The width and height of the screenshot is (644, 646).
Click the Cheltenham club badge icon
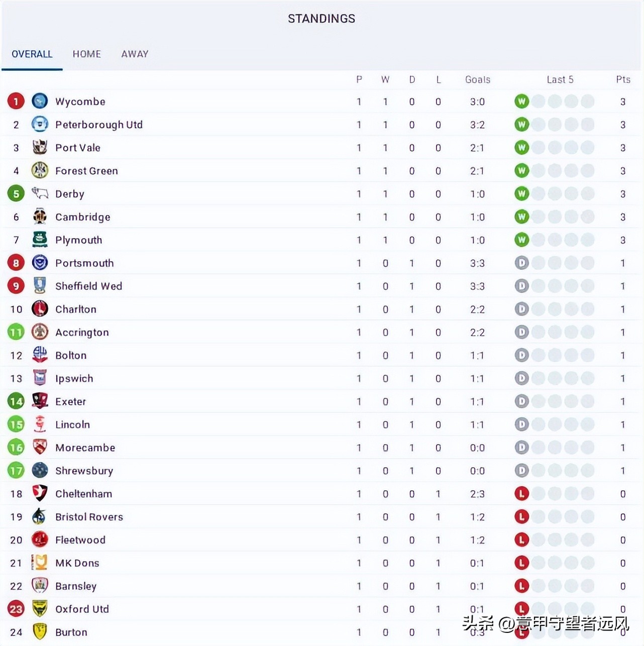pos(40,493)
